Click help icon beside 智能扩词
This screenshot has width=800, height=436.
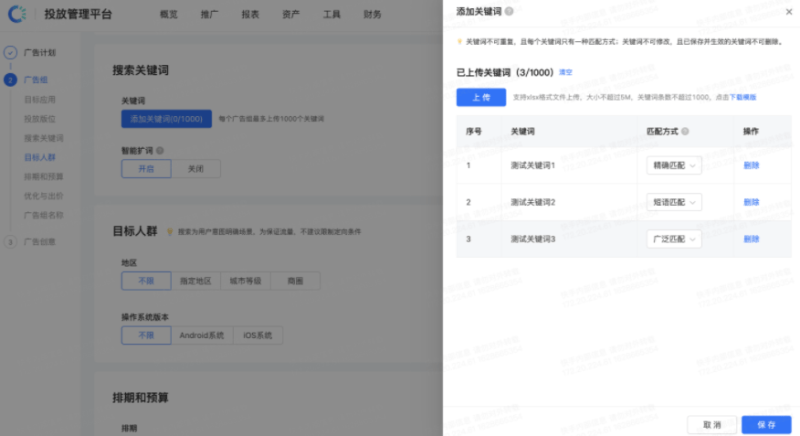pyautogui.click(x=160, y=150)
